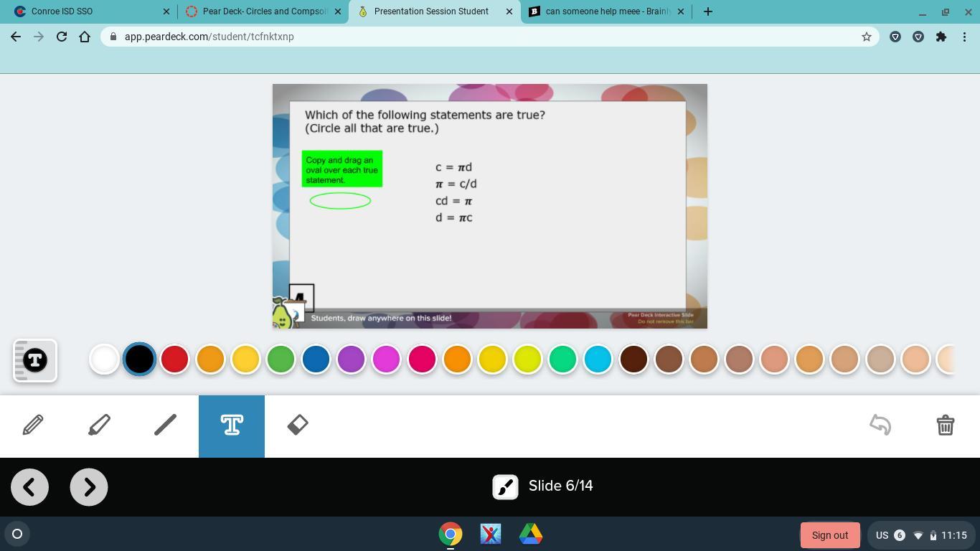Select the pencil drawing tool
The width and height of the screenshot is (980, 551).
click(x=33, y=425)
